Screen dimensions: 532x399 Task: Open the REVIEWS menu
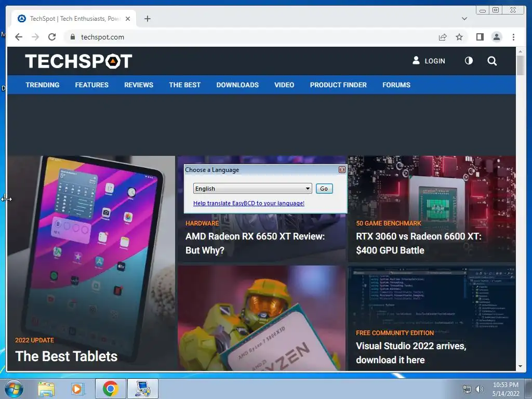138,85
